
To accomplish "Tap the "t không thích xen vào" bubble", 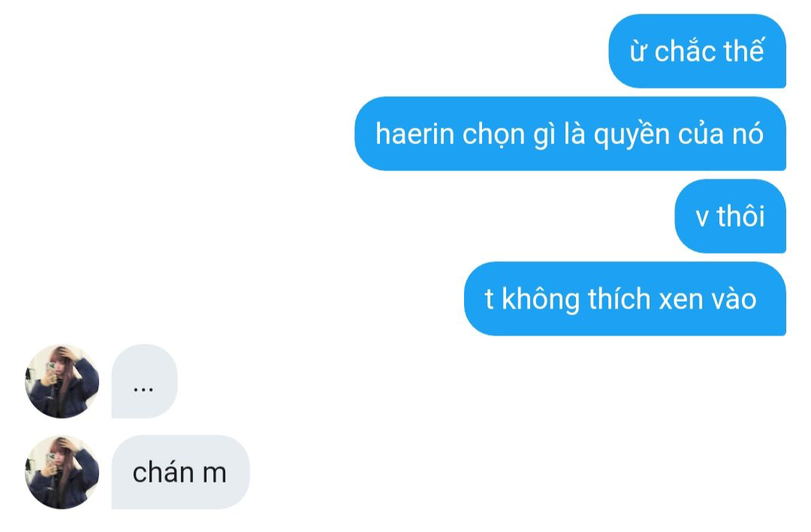I will pos(625,299).
